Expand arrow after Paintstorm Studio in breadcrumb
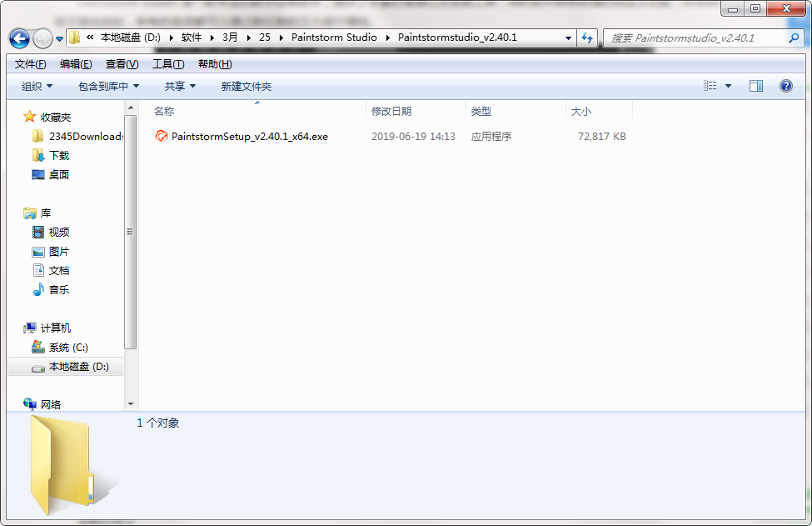Viewport: 812px width, 526px height. 388,38
